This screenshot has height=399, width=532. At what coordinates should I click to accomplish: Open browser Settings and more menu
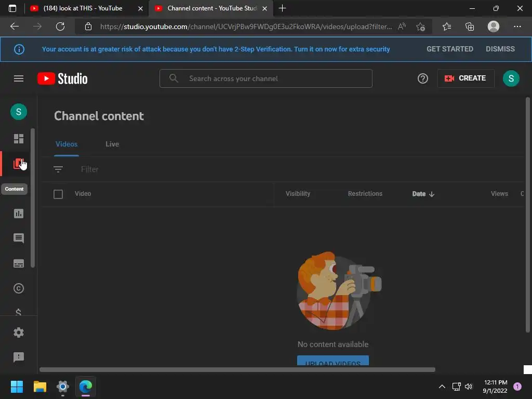click(517, 26)
